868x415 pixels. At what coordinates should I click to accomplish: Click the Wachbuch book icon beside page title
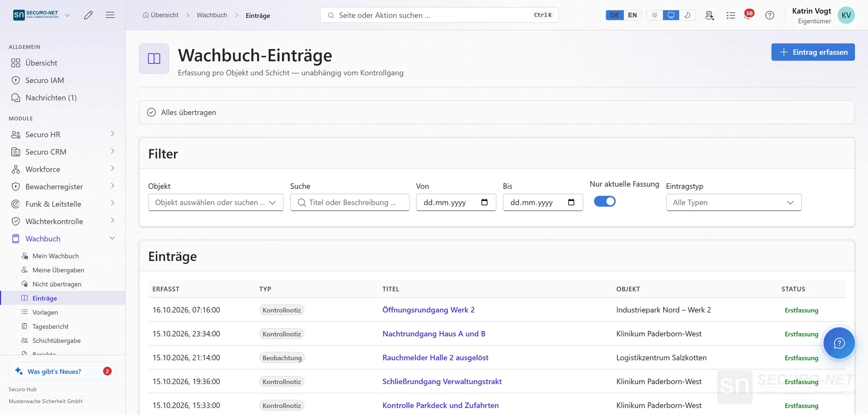point(154,59)
